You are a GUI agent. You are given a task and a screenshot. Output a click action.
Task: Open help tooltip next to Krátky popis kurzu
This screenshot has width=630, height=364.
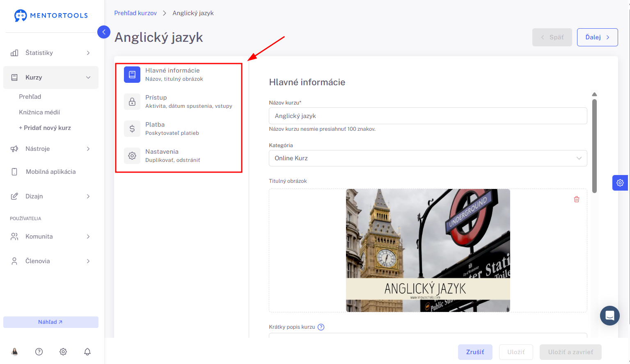click(x=321, y=327)
